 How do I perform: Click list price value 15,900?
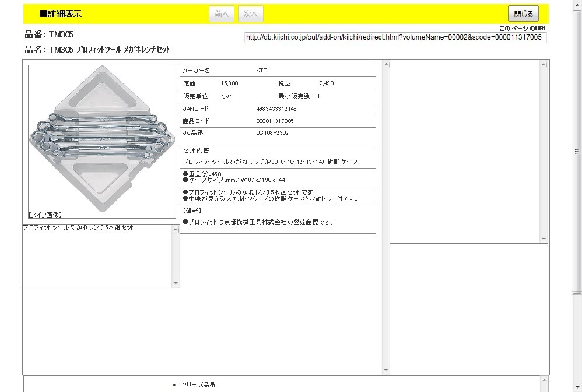[x=229, y=83]
